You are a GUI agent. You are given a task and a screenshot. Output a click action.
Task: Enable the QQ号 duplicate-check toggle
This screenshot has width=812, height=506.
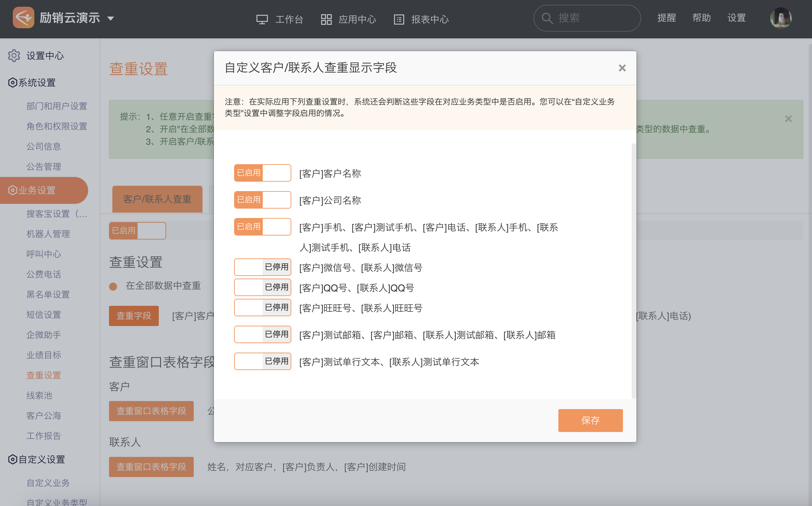262,287
